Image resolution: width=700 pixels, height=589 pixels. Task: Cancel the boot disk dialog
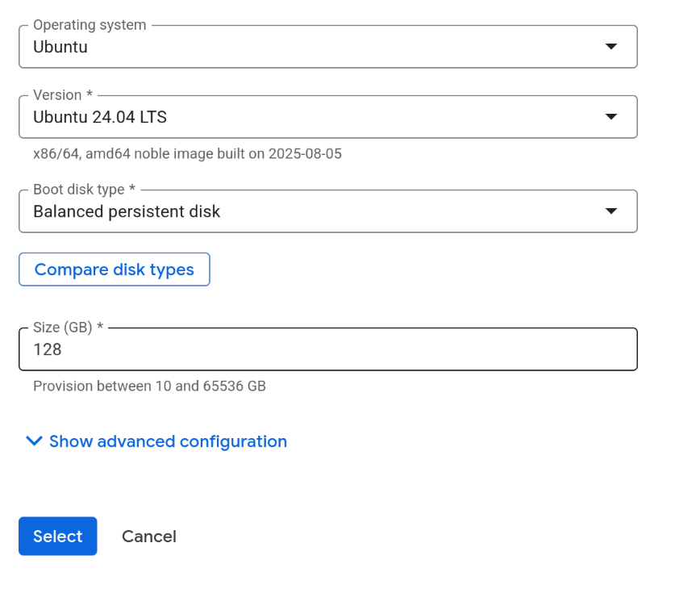point(149,537)
